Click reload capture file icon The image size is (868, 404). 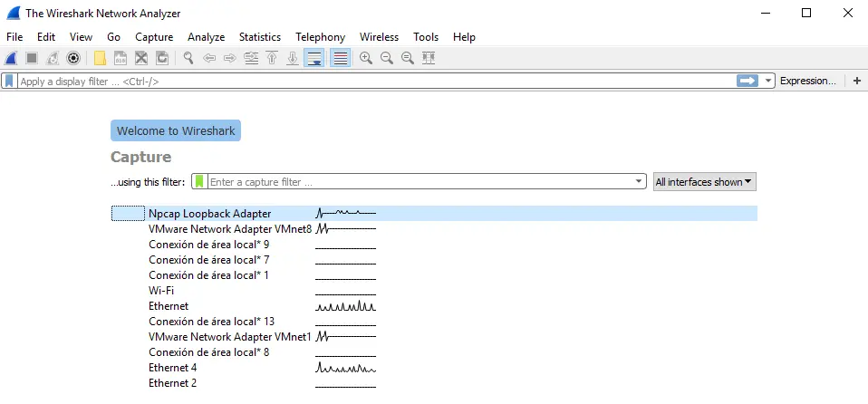click(161, 58)
